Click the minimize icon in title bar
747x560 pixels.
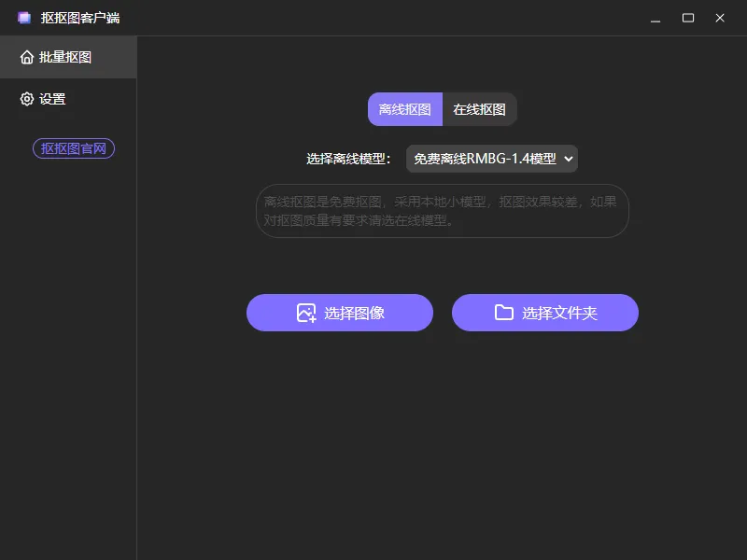point(655,18)
